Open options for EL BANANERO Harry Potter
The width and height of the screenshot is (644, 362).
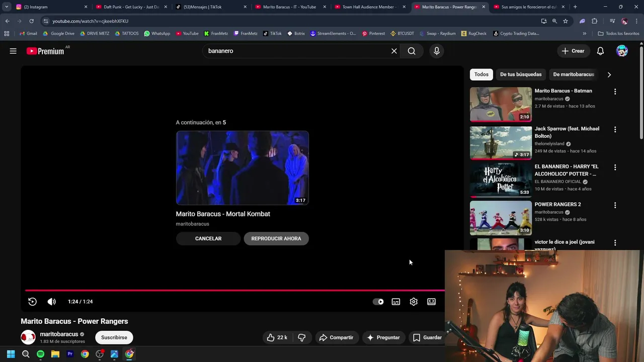(x=615, y=167)
